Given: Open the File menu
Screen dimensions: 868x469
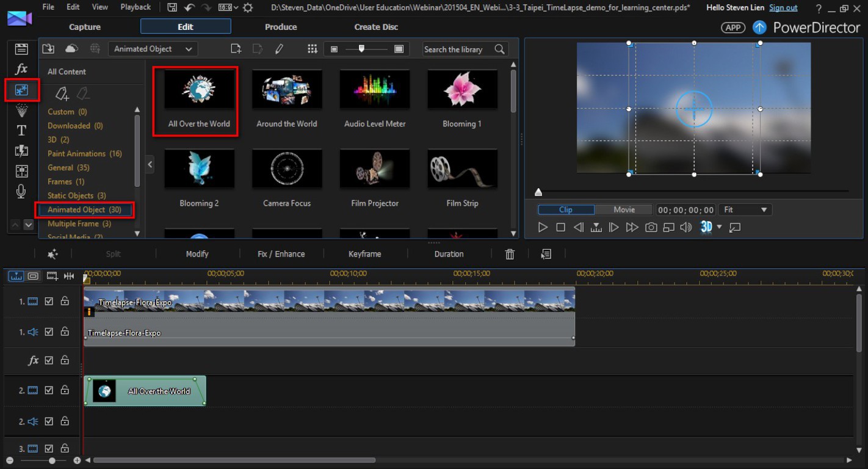Looking at the screenshot, I should [x=48, y=7].
